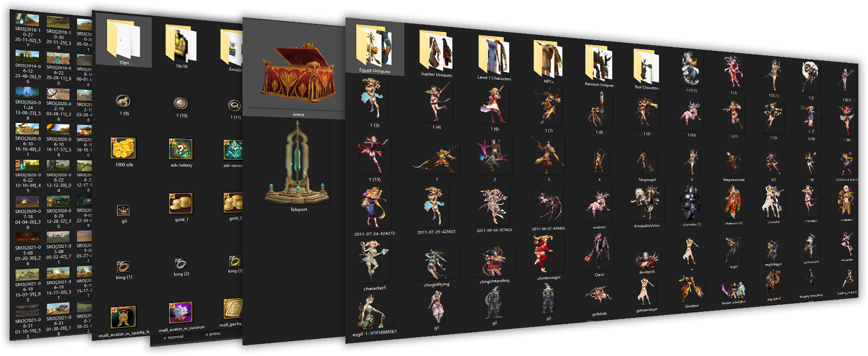Open the NPCs folder

[548, 60]
